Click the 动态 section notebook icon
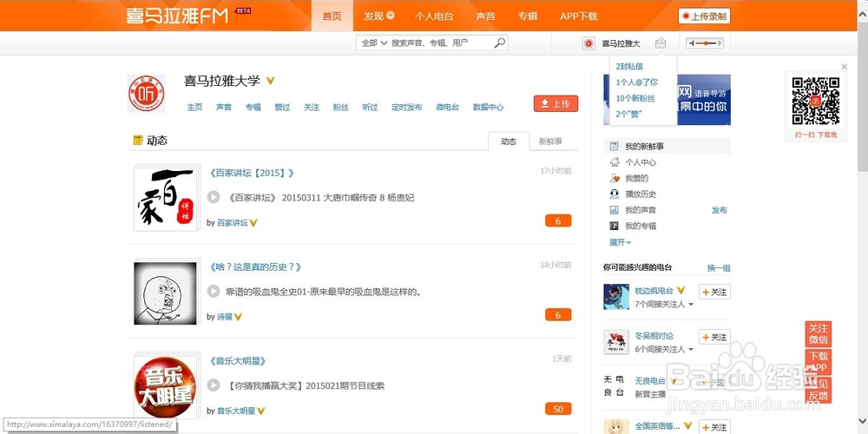The image size is (868, 434). click(x=138, y=141)
